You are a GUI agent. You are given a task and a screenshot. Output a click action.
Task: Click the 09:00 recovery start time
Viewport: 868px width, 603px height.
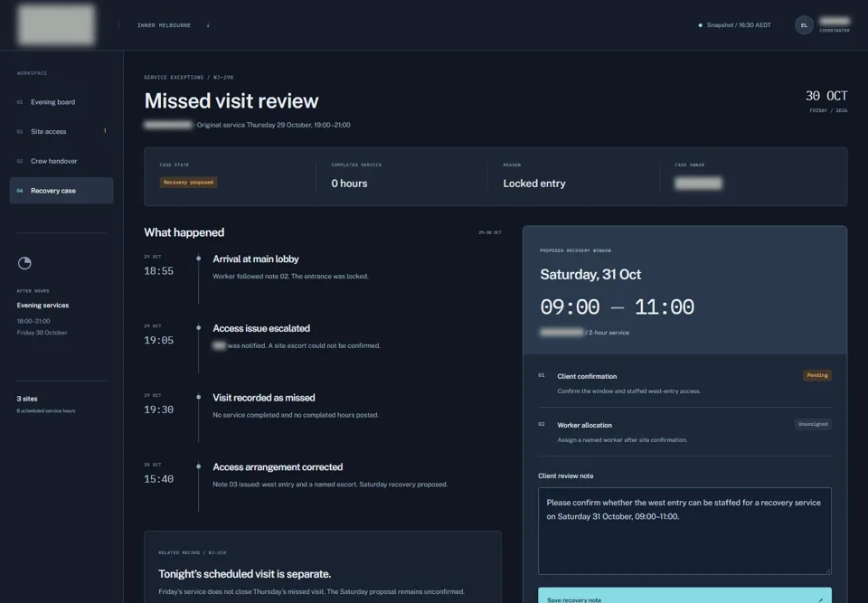570,306
